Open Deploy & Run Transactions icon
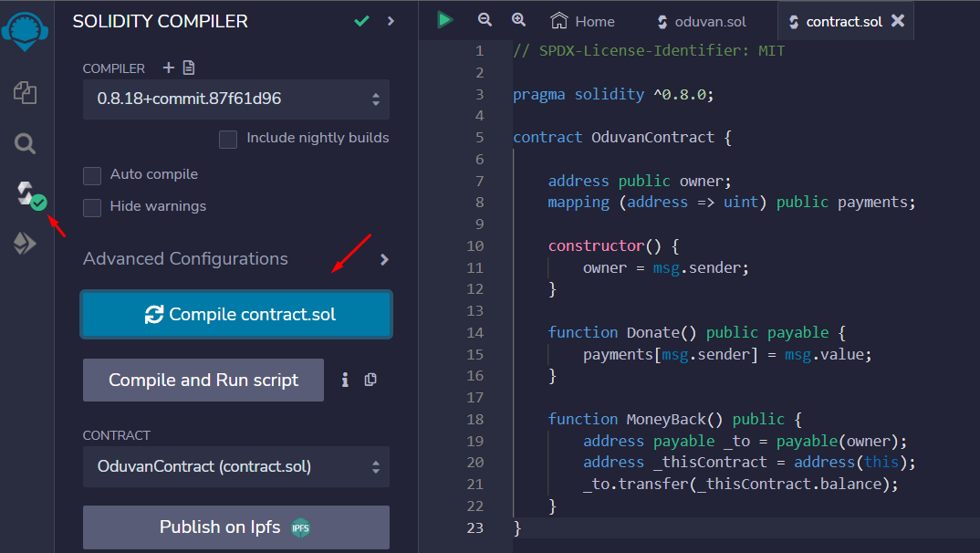Image resolution: width=980 pixels, height=553 pixels. point(25,243)
